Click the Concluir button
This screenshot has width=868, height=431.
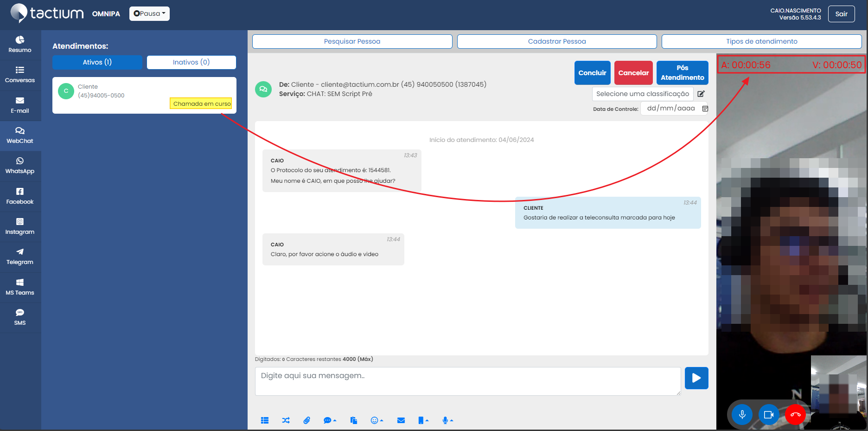pyautogui.click(x=592, y=73)
